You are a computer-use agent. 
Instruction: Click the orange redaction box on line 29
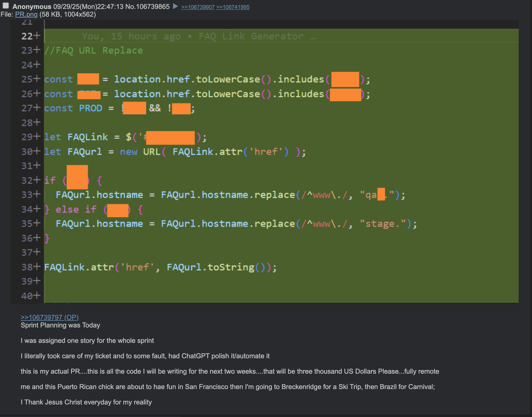[x=170, y=138]
